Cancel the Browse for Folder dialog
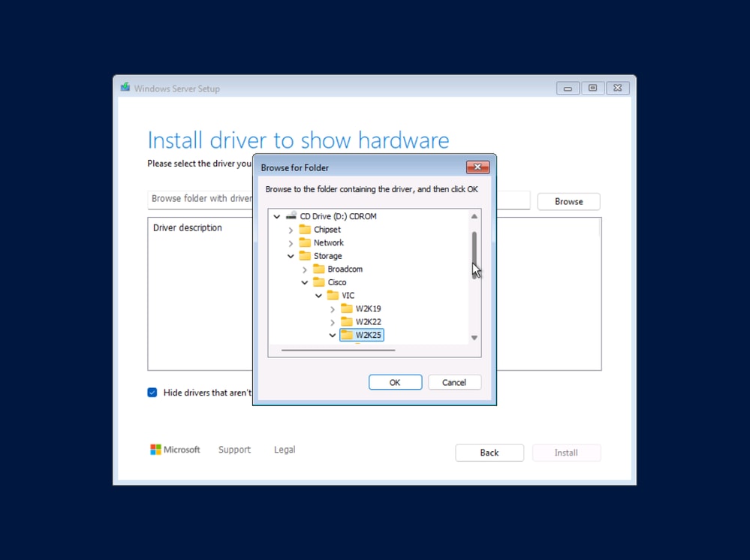This screenshot has height=560, width=750. [x=454, y=382]
